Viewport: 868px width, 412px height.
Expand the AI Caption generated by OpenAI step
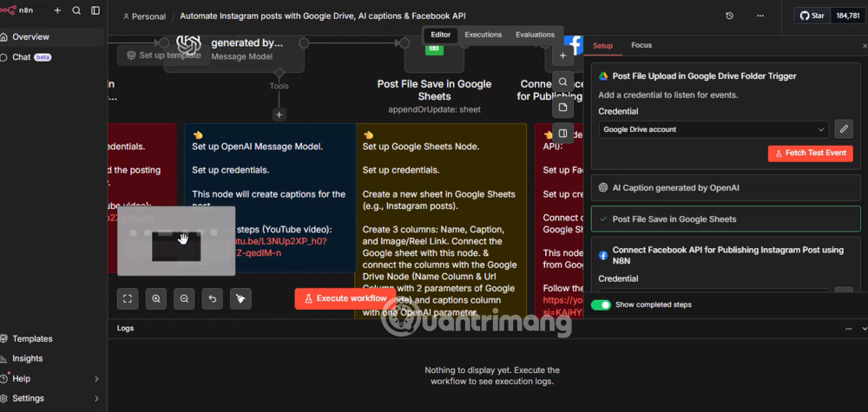point(725,187)
